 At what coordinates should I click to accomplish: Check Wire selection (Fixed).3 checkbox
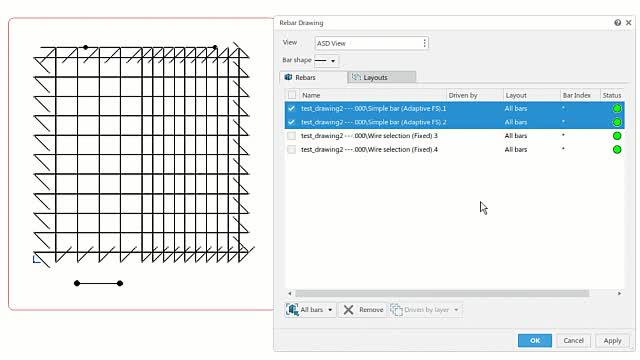tap(291, 136)
